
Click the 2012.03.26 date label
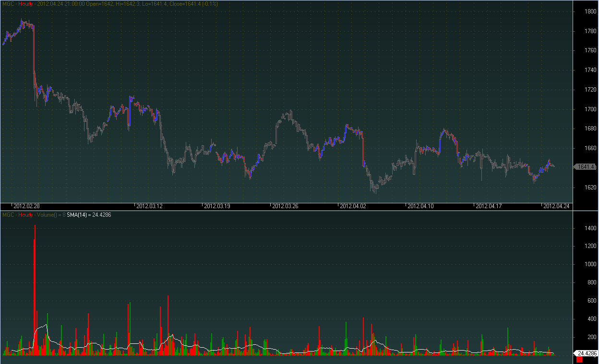pos(286,206)
